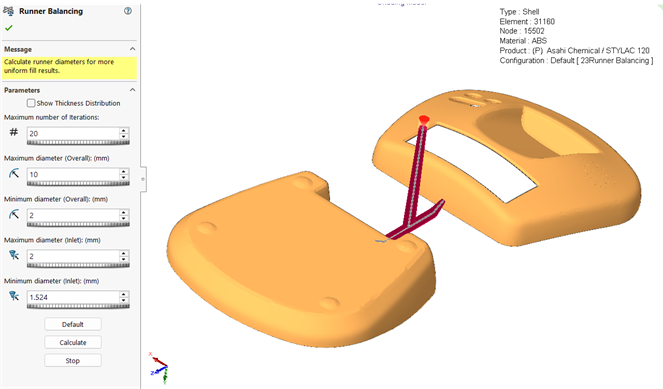663x389 pixels.
Task: Click the Stop button
Action: tap(73, 361)
